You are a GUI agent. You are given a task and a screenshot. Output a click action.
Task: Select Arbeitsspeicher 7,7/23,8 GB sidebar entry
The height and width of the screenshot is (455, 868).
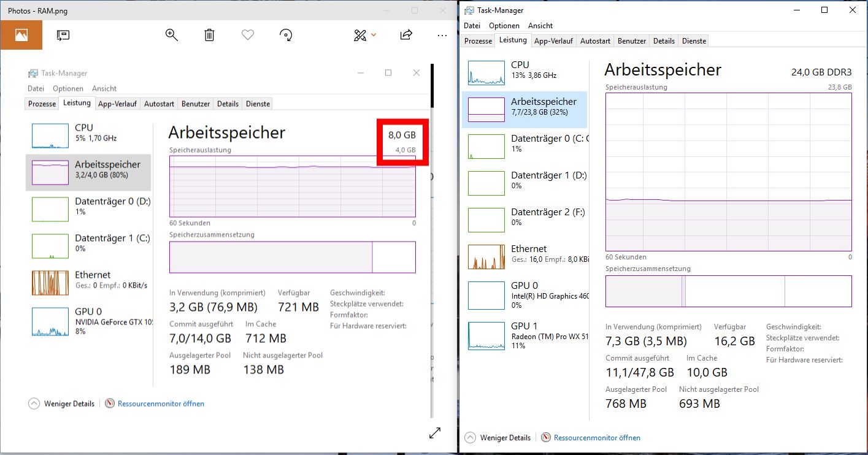point(525,109)
